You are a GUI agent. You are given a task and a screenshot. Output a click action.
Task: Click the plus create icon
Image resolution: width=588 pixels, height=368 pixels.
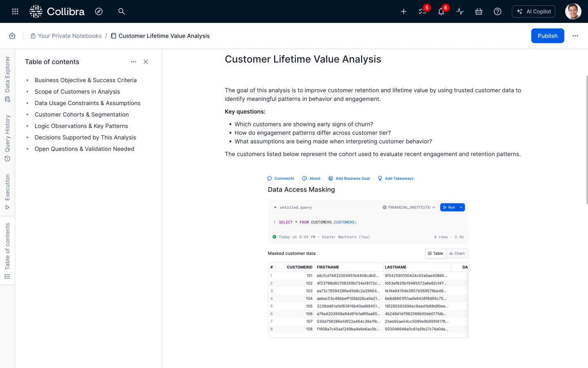[403, 11]
